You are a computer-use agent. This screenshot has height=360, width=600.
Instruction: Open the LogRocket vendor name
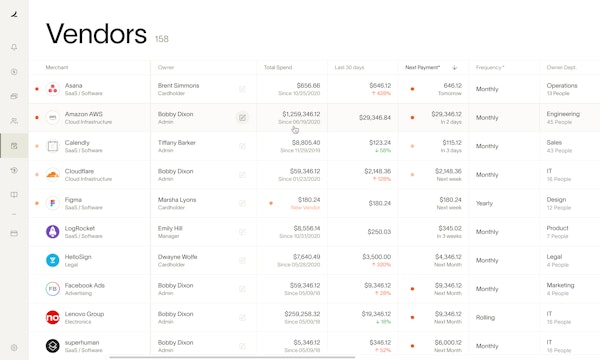pyautogui.click(x=80, y=228)
